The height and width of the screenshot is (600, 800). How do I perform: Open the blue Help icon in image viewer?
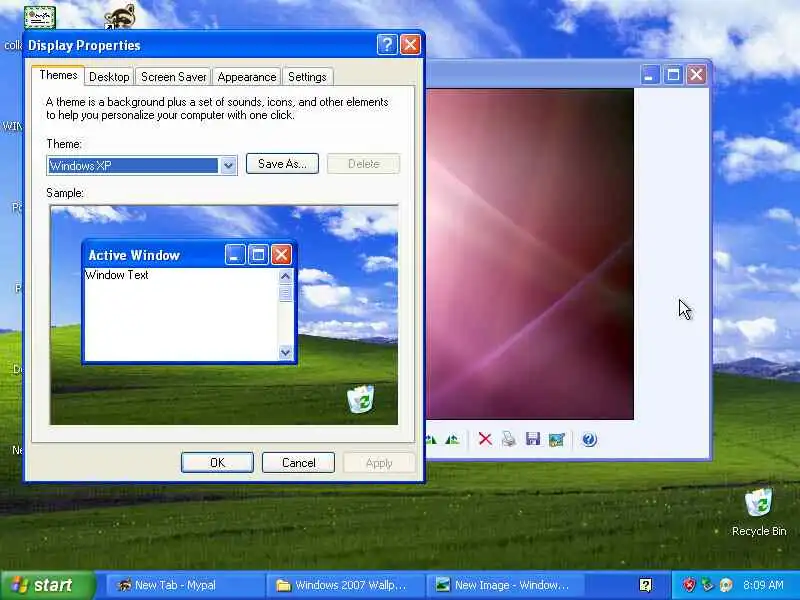[589, 439]
